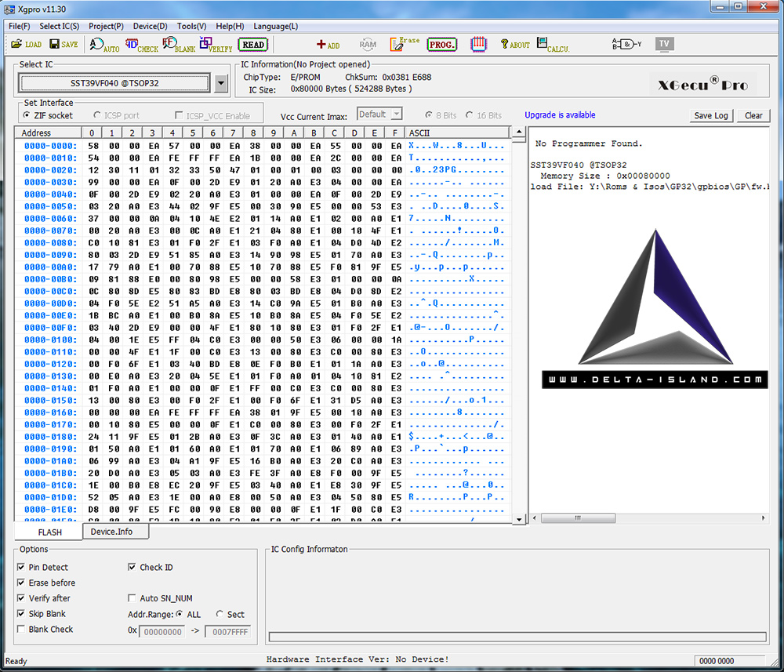Click the Erase chip toolbar icon
Image resolution: width=784 pixels, height=672 pixels.
(405, 45)
